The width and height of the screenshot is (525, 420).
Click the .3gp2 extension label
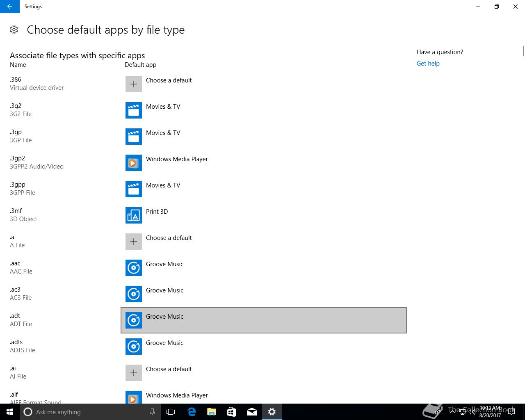(x=17, y=158)
